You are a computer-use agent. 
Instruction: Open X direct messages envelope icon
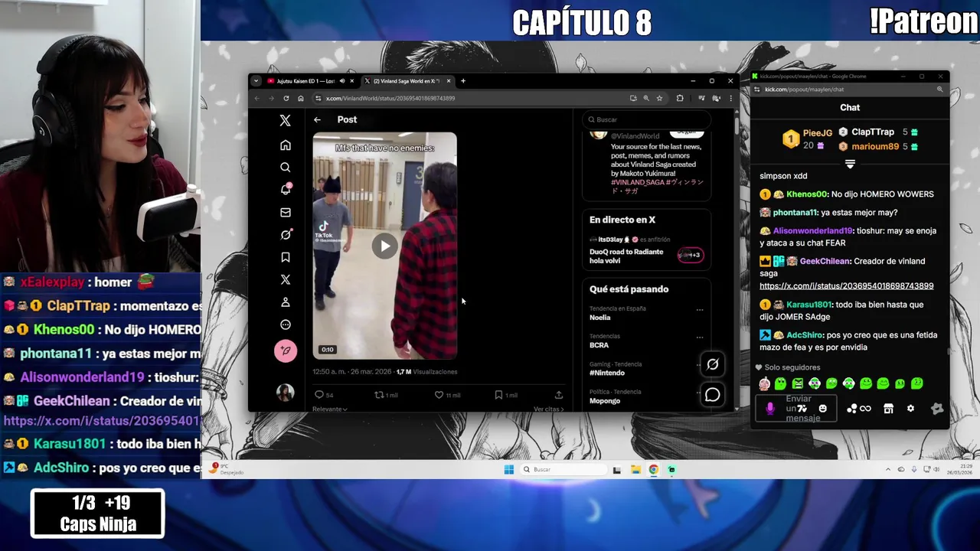(x=285, y=212)
